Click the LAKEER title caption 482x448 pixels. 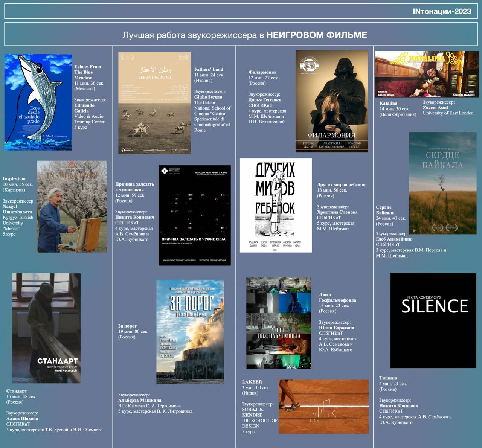click(252, 382)
